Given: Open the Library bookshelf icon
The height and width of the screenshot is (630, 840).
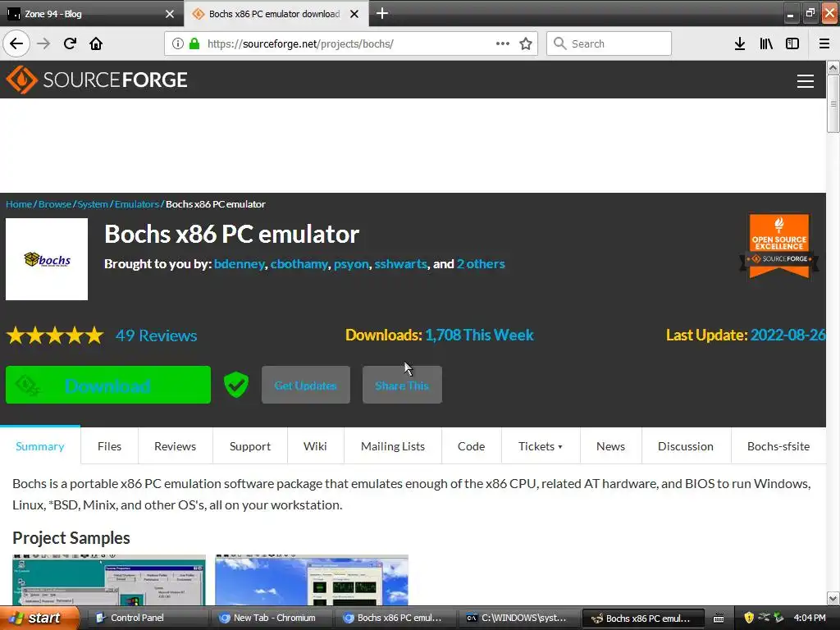Looking at the screenshot, I should click(x=766, y=43).
